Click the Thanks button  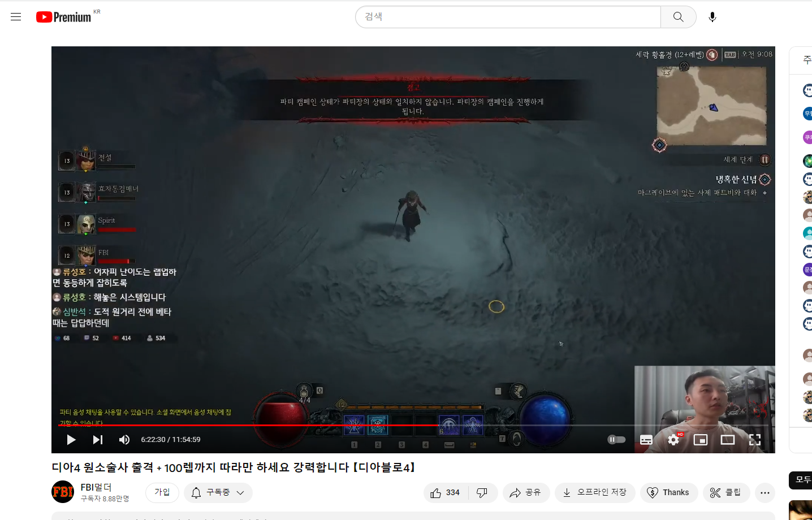pyautogui.click(x=669, y=492)
